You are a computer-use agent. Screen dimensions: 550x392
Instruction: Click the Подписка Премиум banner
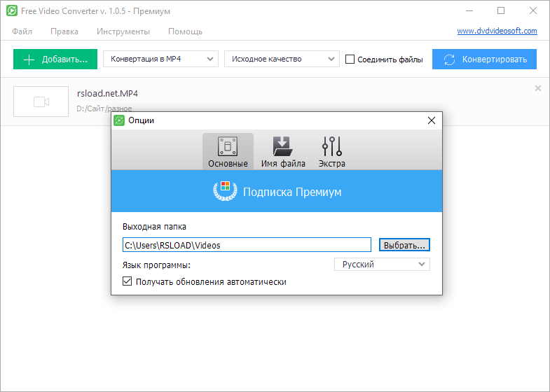coord(277,191)
